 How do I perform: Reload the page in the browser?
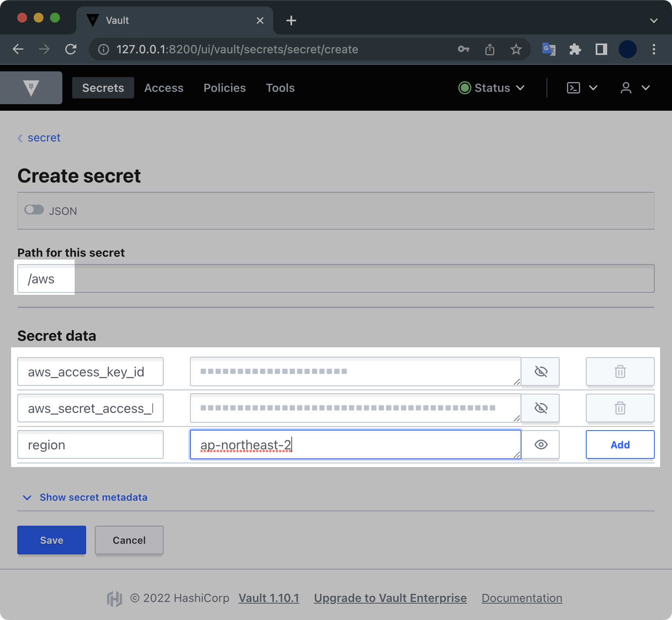pyautogui.click(x=71, y=50)
